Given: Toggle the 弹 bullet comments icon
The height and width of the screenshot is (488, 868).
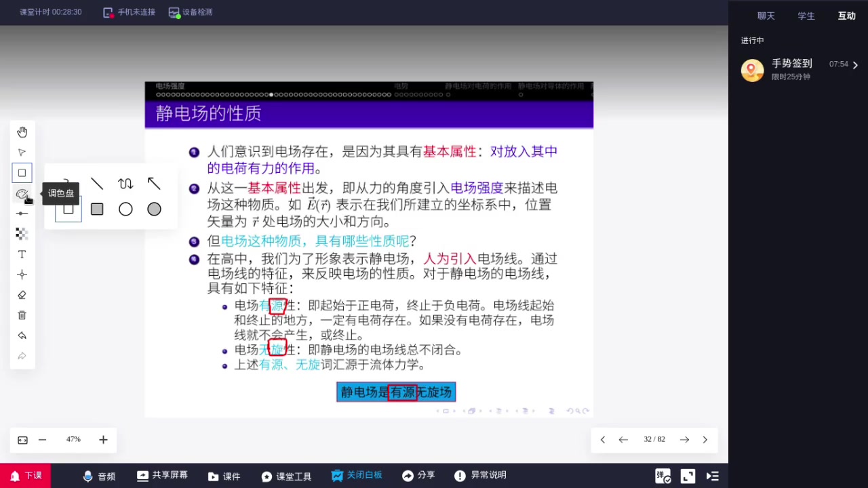Looking at the screenshot, I should click(x=663, y=476).
